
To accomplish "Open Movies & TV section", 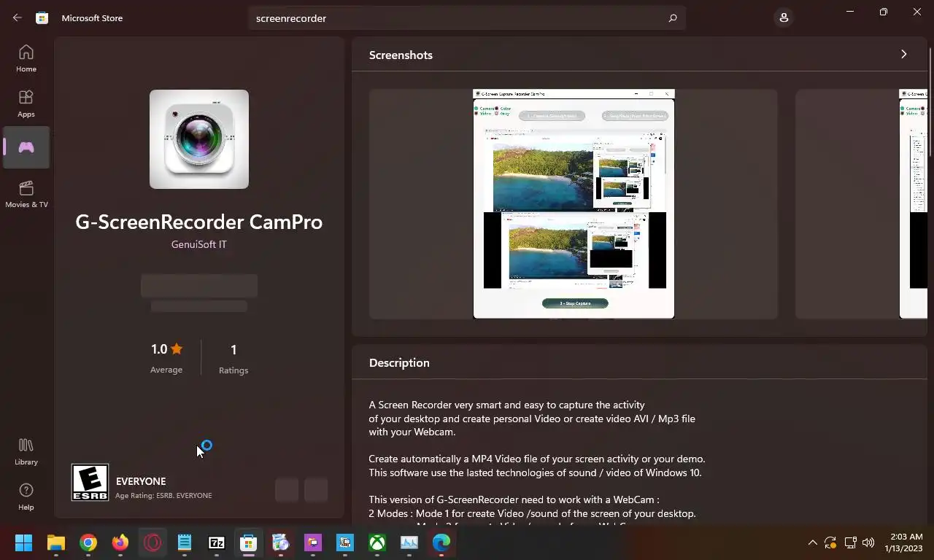I will tap(26, 194).
